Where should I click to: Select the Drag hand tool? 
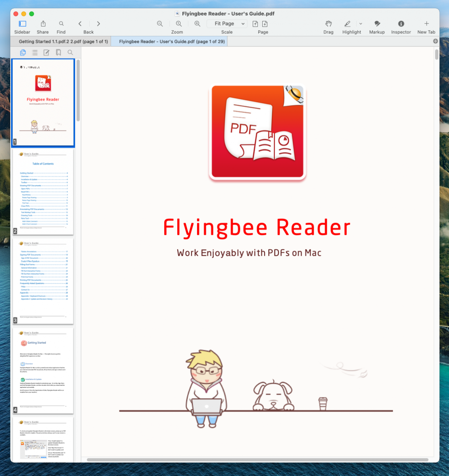[328, 24]
